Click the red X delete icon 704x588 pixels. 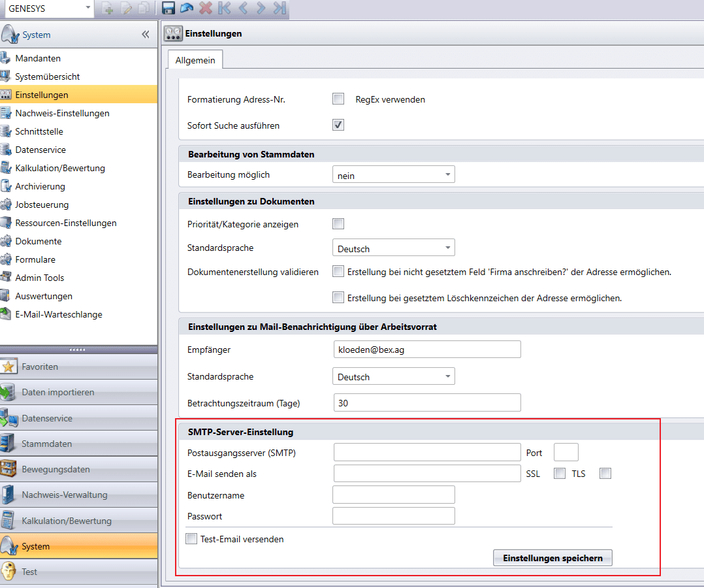[x=205, y=8]
